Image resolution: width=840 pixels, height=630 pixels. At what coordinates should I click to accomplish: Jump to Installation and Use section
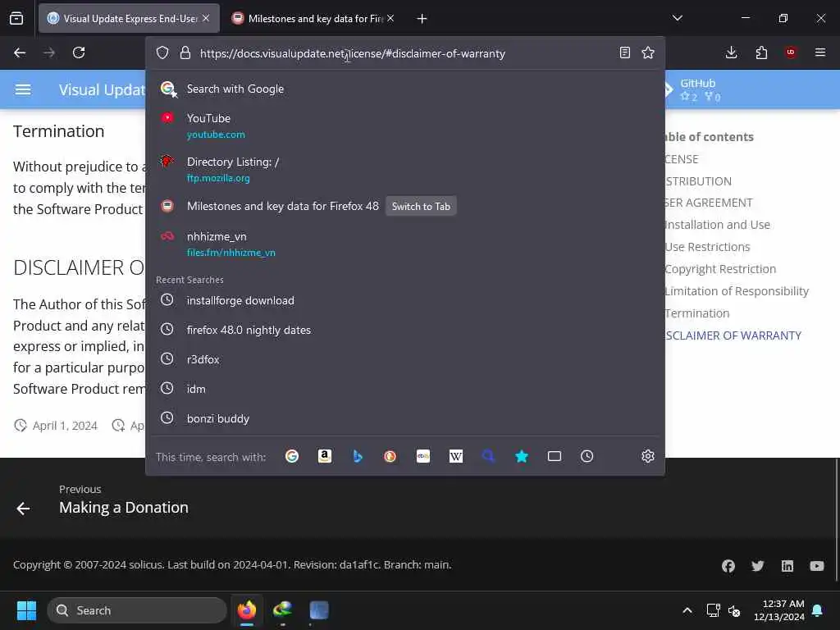[717, 225]
